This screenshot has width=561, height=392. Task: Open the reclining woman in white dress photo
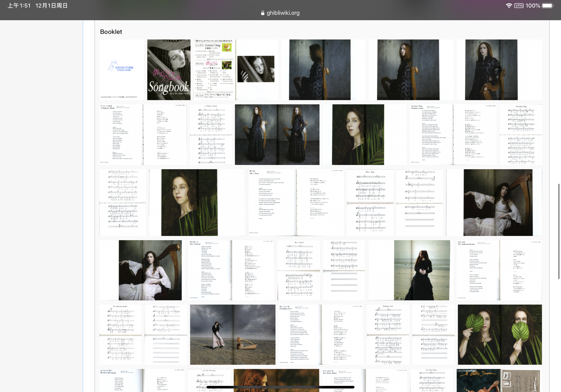494,202
